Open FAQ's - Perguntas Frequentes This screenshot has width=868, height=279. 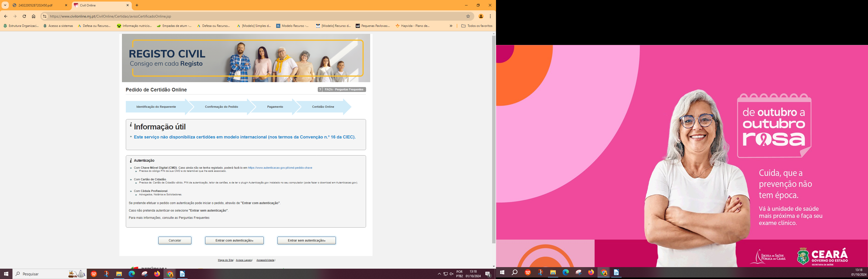coord(344,90)
